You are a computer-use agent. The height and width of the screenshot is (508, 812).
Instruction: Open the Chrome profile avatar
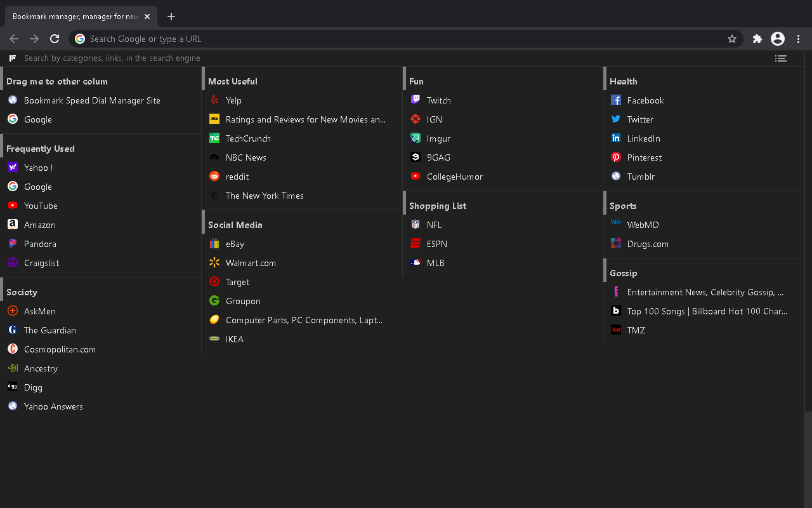(x=778, y=39)
